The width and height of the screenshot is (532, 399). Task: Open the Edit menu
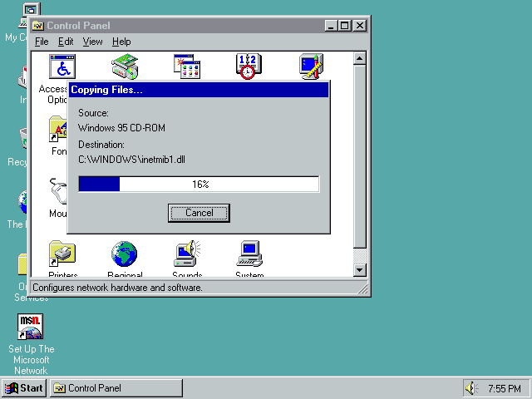[x=66, y=42]
